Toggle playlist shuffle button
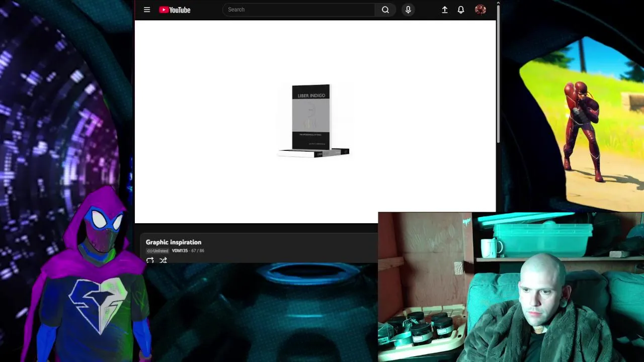The image size is (644, 362). coord(163,260)
